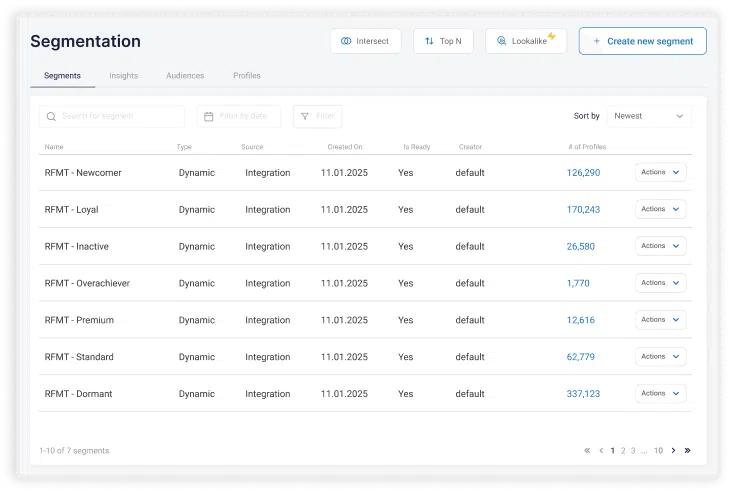Open Actions menu for RFMT - Premium

[660, 320]
